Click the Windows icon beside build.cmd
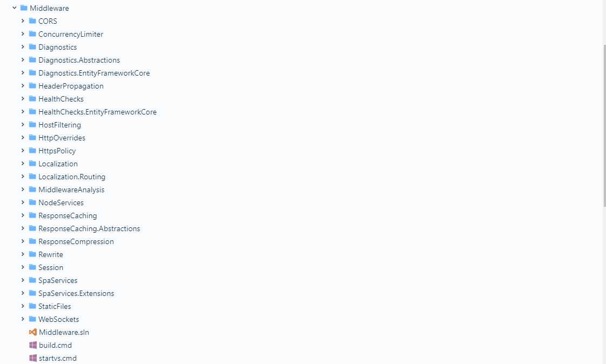Image resolution: width=606 pixels, height=364 pixels. (33, 345)
